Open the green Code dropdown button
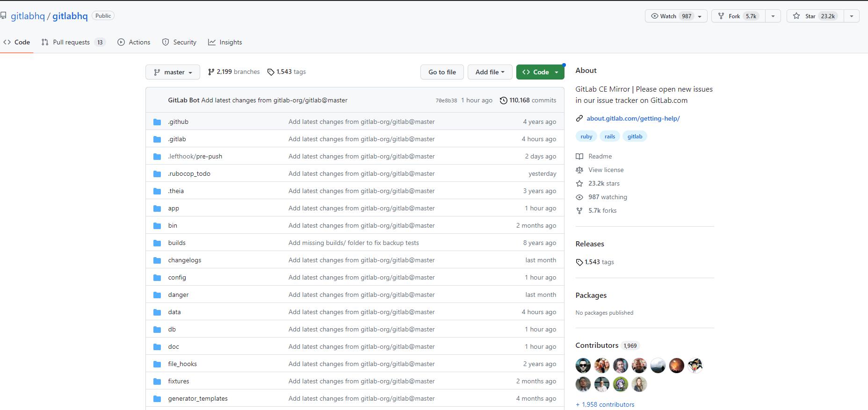The width and height of the screenshot is (868, 410). [x=540, y=72]
